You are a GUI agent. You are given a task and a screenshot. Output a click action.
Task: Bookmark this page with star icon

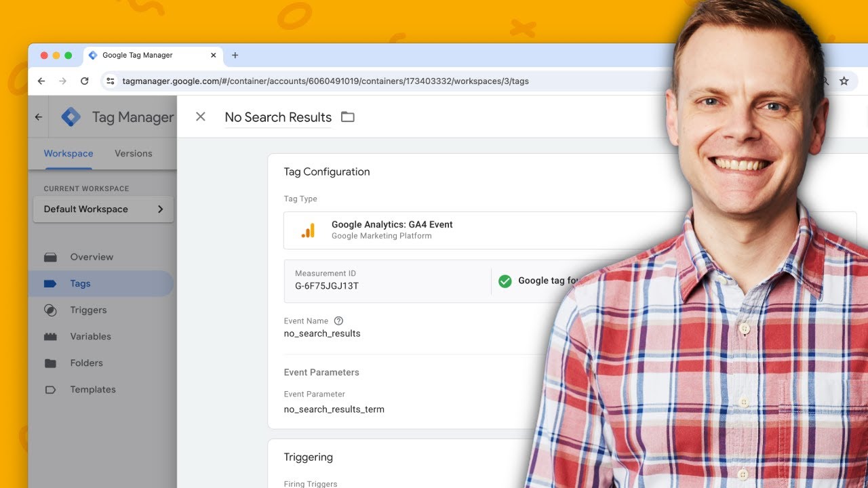coord(844,81)
